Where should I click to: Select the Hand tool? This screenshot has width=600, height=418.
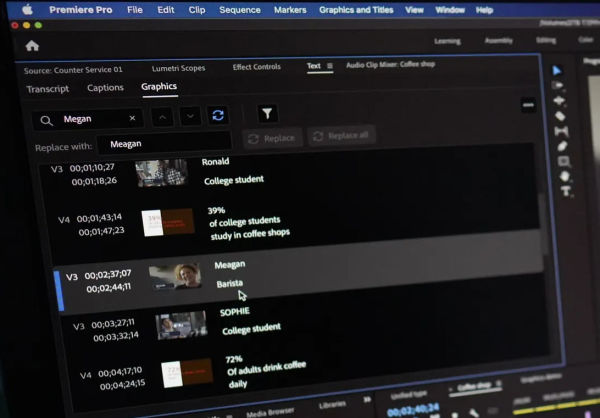[565, 176]
